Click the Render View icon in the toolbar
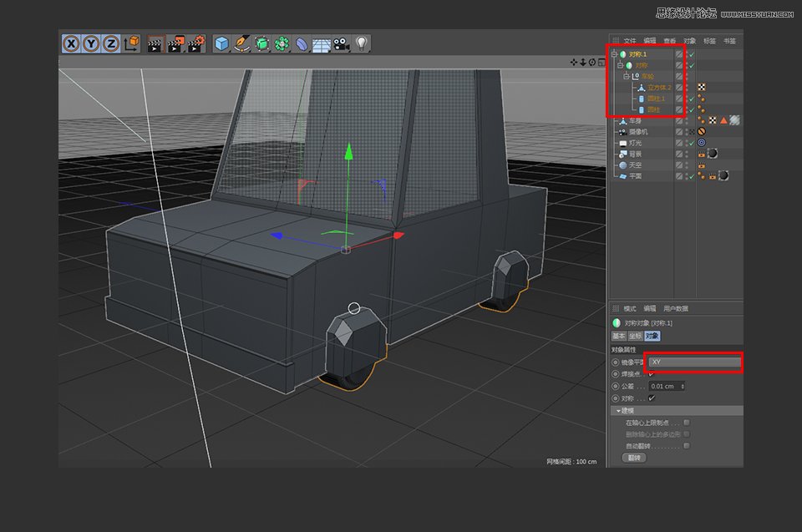Image resolution: width=802 pixels, height=532 pixels. coord(156,43)
